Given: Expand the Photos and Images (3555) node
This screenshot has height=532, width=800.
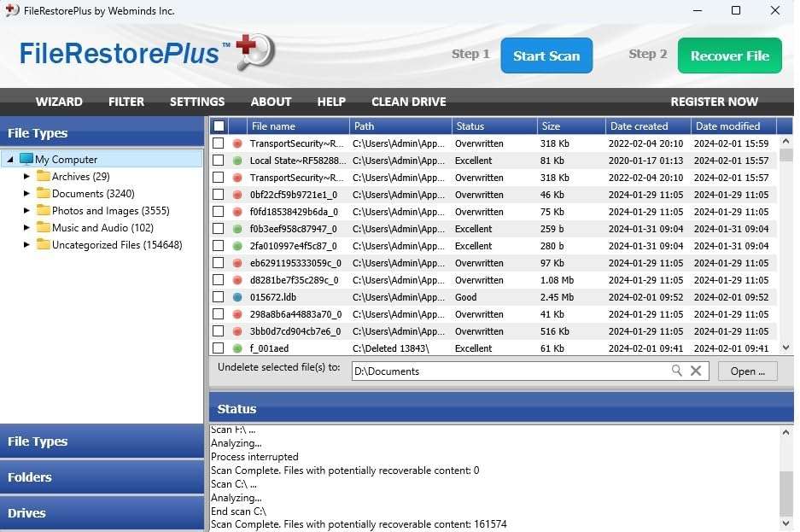Looking at the screenshot, I should tap(26, 211).
